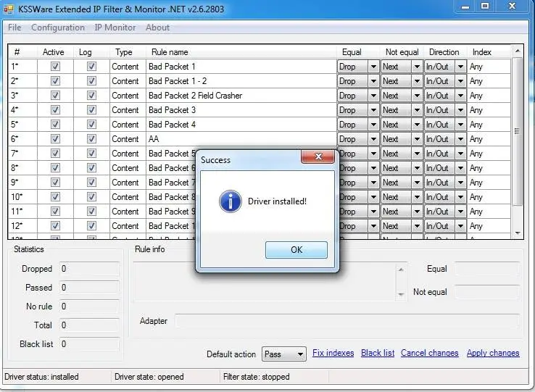The height and width of the screenshot is (392, 535).
Task: Toggle Log checkbox for Bad Packet 2 Field Crasher
Action: (91, 95)
